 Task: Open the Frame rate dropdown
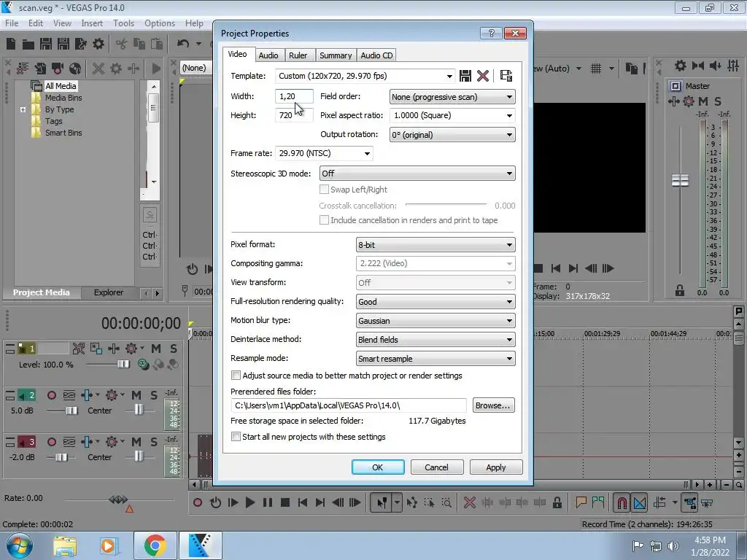[x=367, y=153]
